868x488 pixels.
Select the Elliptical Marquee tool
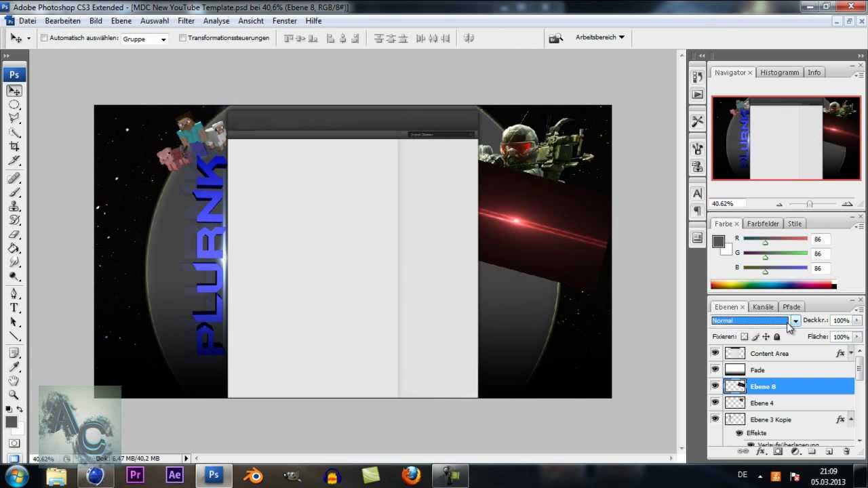tap(14, 105)
